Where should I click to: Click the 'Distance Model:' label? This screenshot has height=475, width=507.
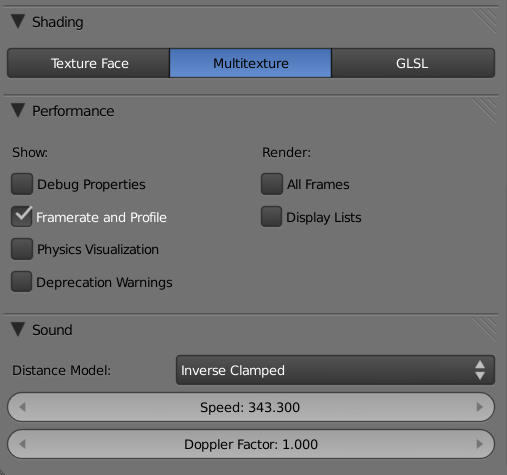pyautogui.click(x=61, y=370)
